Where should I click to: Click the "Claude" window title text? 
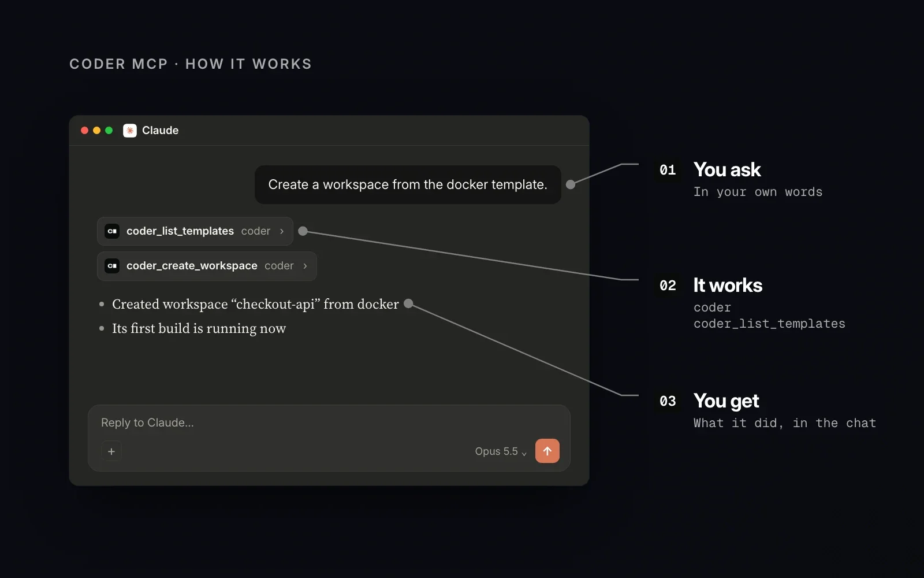point(161,131)
